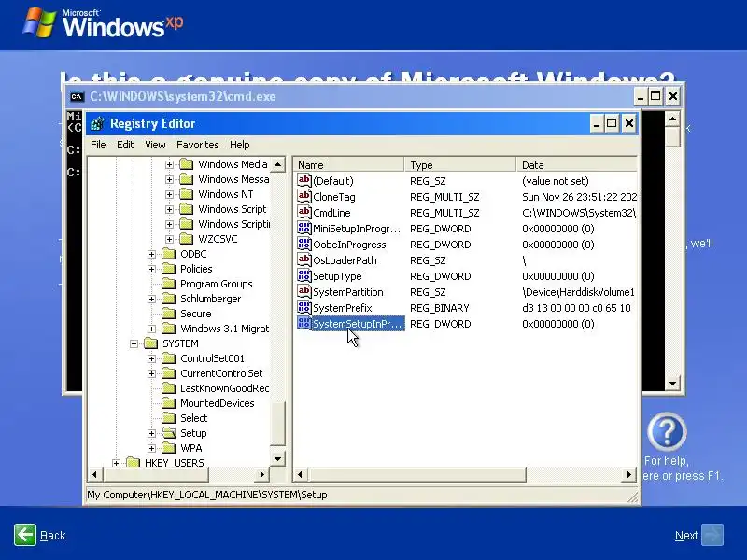This screenshot has height=560, width=747.
Task: Expand the CurrentControlSet key
Action: 151,374
